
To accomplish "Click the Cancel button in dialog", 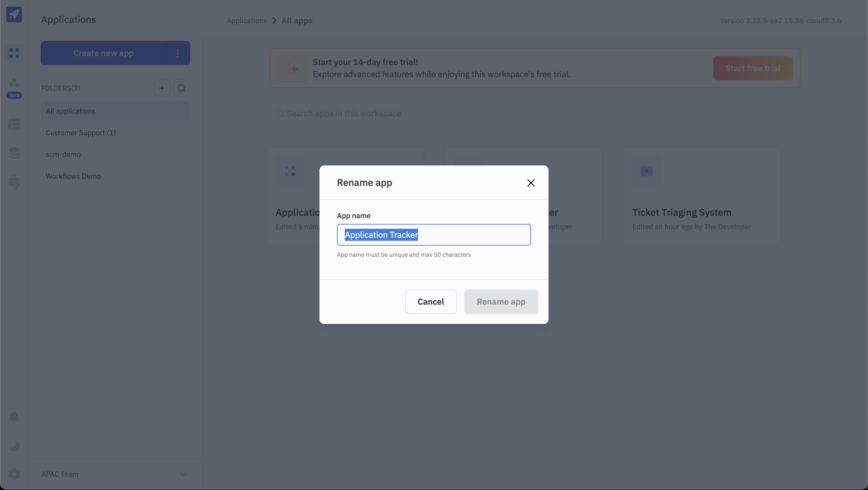I will [x=430, y=301].
